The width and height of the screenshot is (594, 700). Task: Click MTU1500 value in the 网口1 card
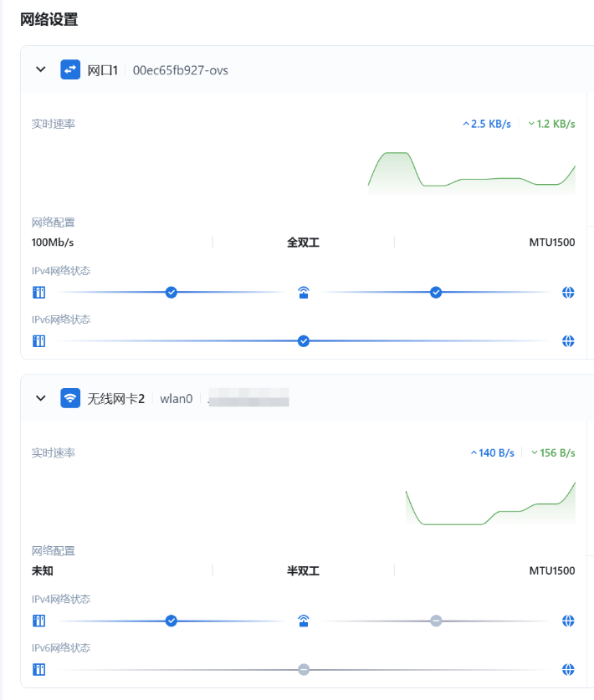(x=552, y=243)
